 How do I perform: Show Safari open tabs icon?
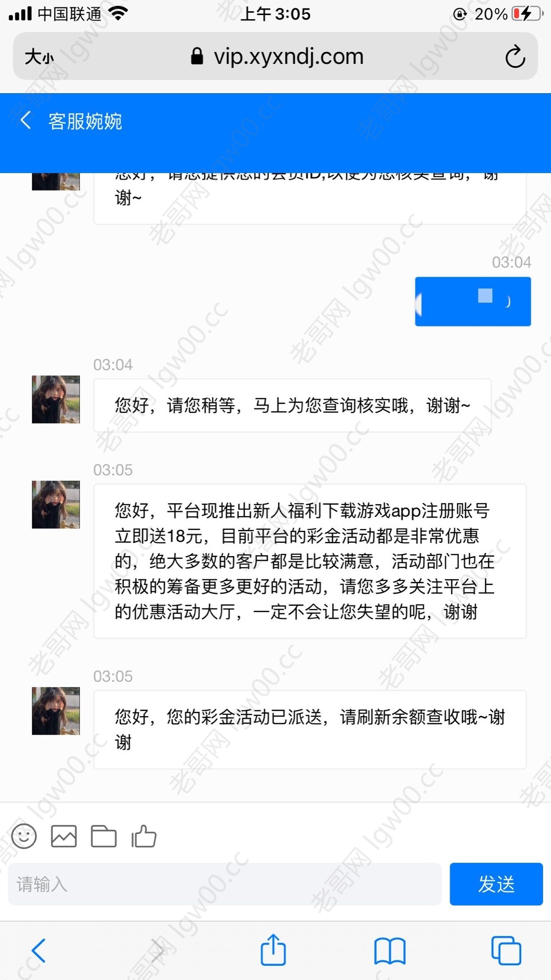506,951
